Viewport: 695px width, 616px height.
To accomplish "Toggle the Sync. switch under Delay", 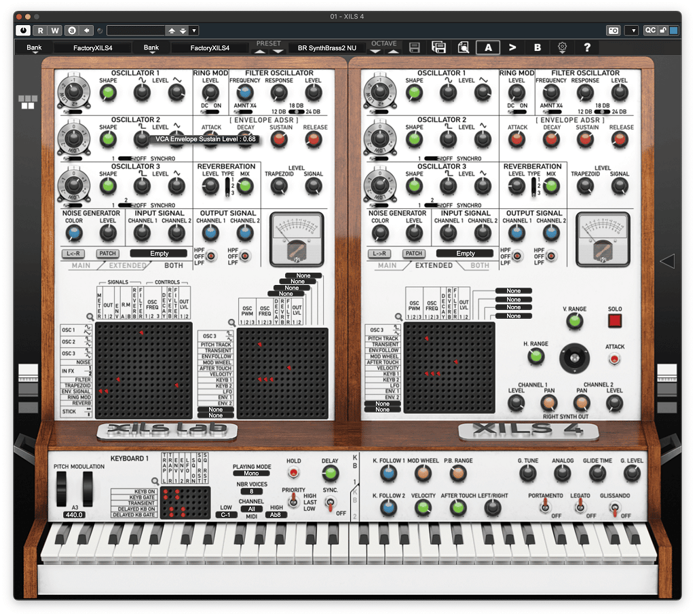I will [330, 503].
